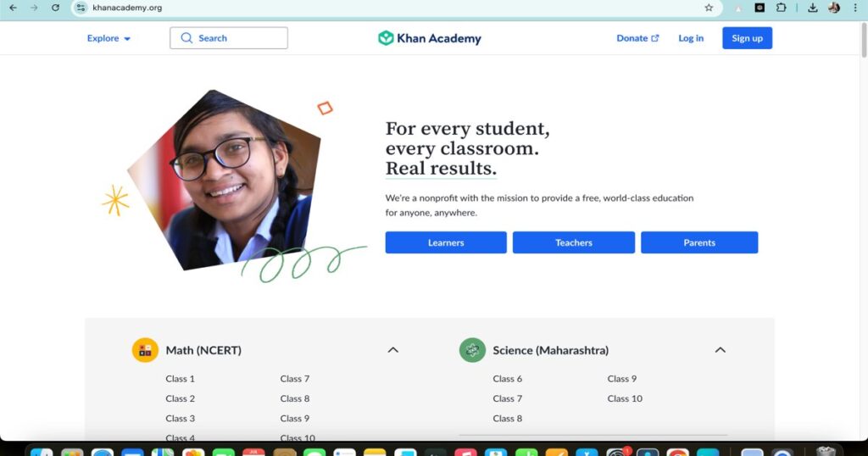868x456 pixels.
Task: Collapse the Math (NCERT) section chevron
Action: [x=393, y=350]
